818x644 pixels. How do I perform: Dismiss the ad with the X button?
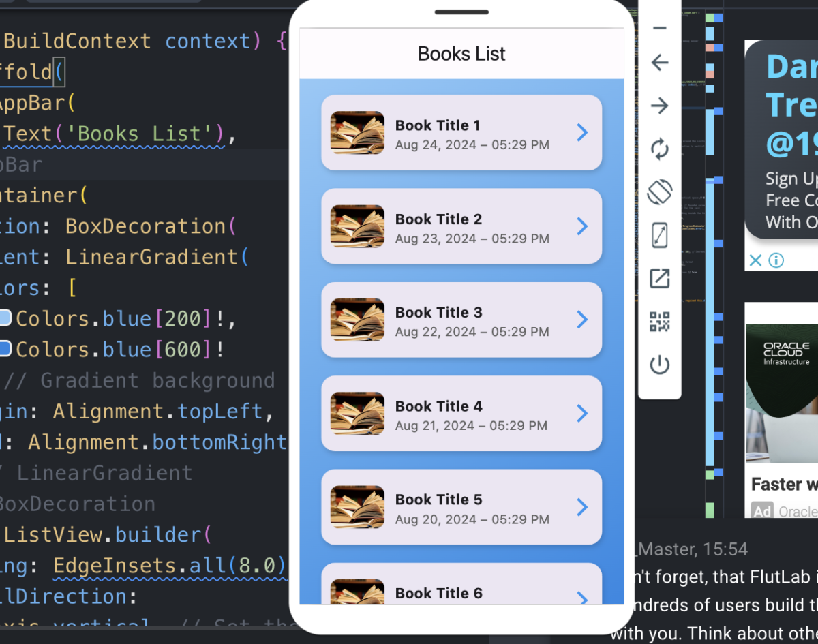click(x=754, y=260)
